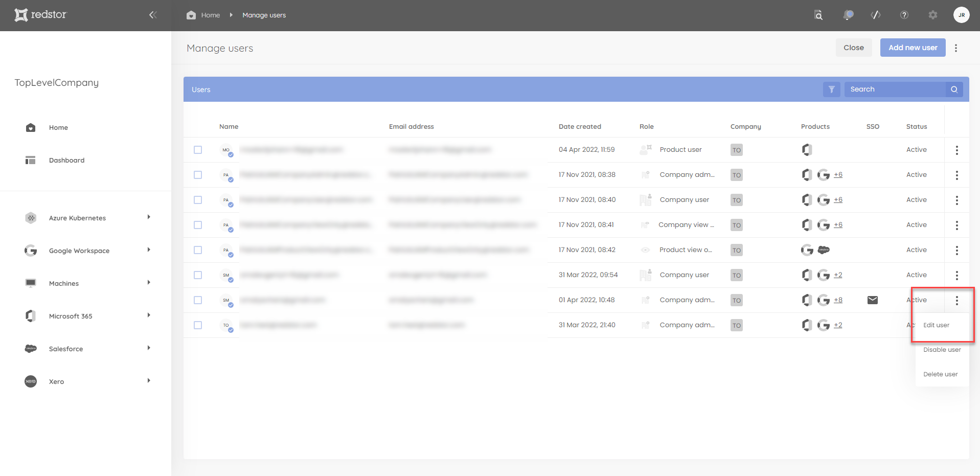Open the help question mark icon
980x476 pixels.
pyautogui.click(x=904, y=15)
